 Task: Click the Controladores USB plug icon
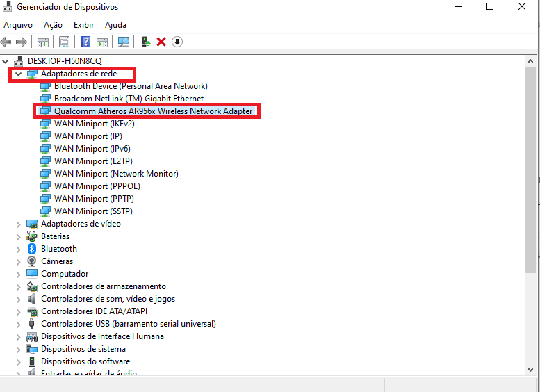[x=32, y=324]
